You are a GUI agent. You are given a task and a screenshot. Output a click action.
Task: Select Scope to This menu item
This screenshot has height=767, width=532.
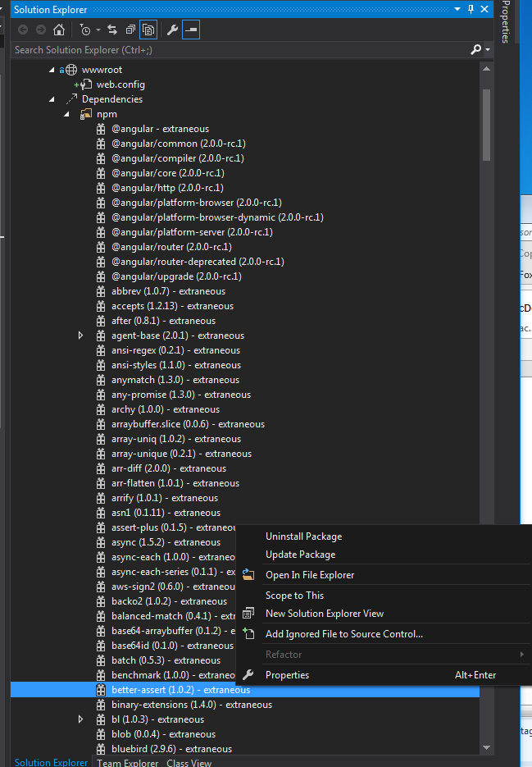pyautogui.click(x=294, y=596)
